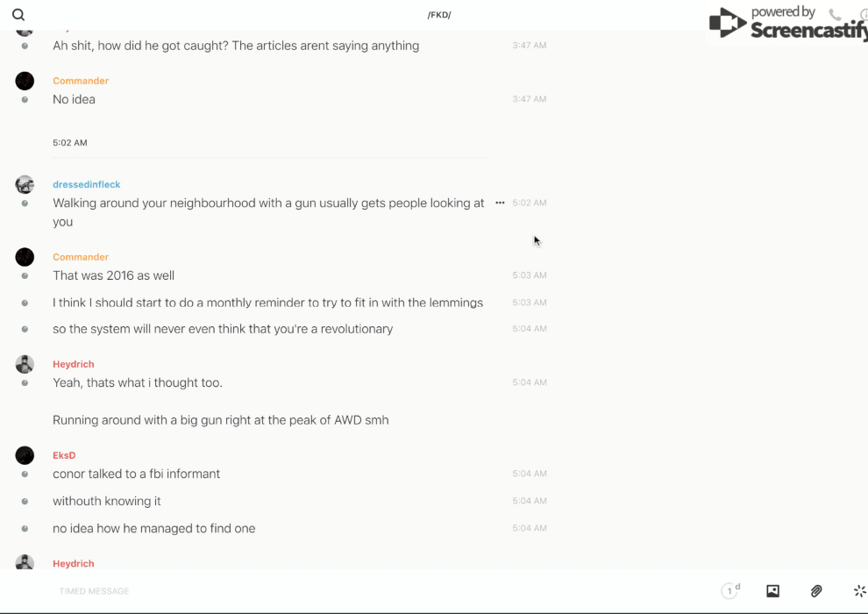Image resolution: width=868 pixels, height=614 pixels.
Task: Click the EksD avatar
Action: [25, 455]
